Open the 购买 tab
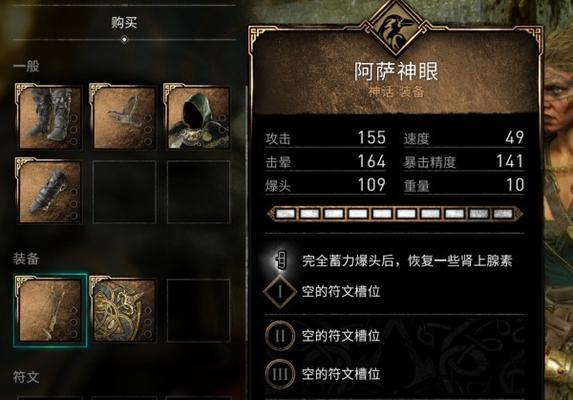Viewport: 573px width, 400px height. click(124, 23)
